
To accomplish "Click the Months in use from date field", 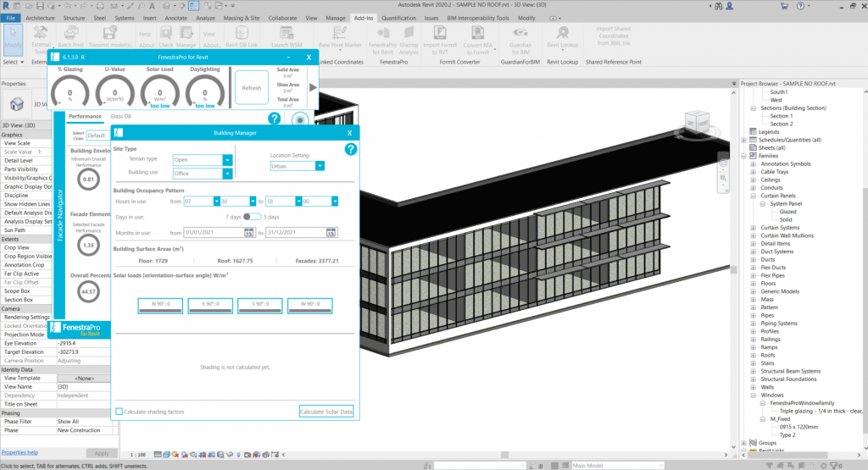I will 214,233.
